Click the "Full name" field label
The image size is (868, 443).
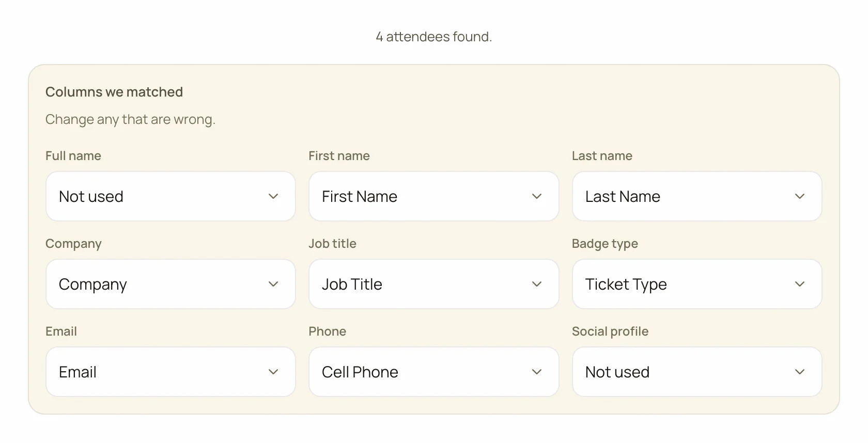(x=73, y=156)
